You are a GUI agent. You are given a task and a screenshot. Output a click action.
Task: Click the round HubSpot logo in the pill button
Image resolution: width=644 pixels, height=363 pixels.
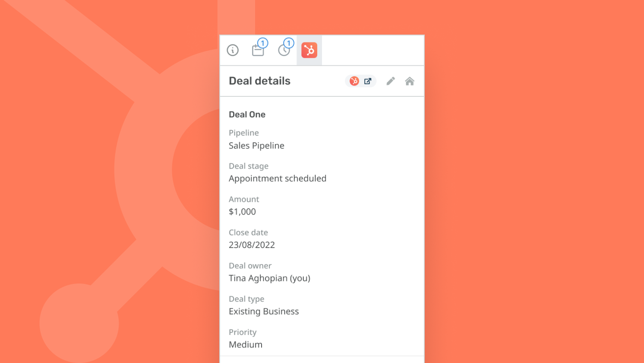click(x=354, y=81)
